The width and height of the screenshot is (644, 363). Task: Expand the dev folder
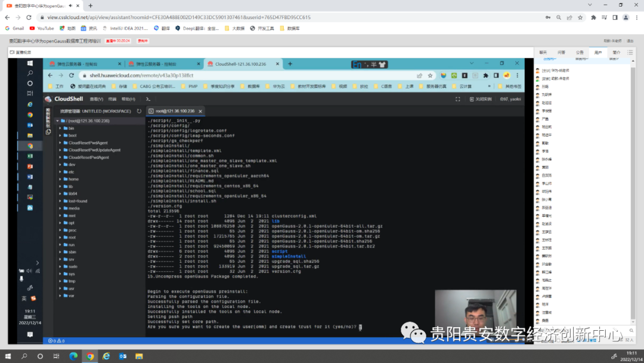[60, 164]
